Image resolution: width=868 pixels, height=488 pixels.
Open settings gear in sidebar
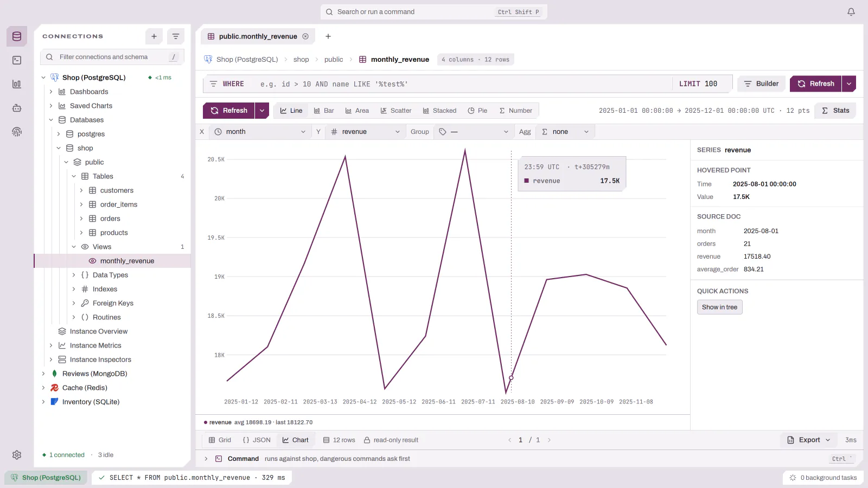[17, 455]
